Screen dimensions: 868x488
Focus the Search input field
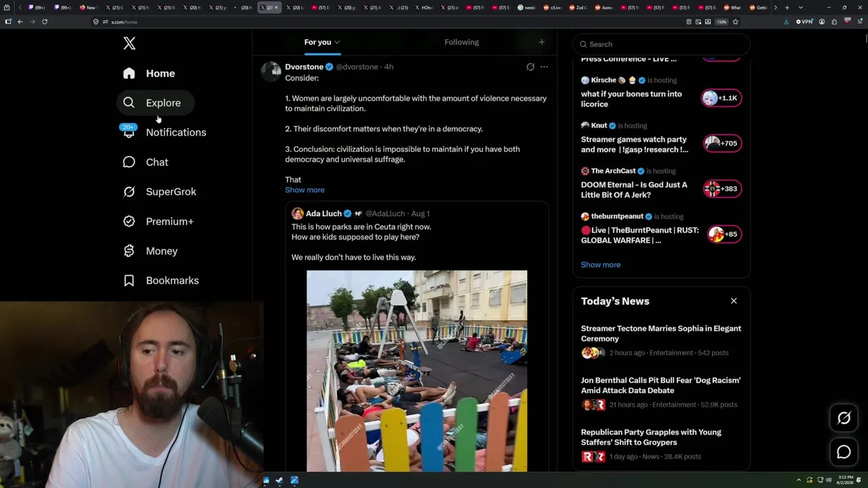661,44
